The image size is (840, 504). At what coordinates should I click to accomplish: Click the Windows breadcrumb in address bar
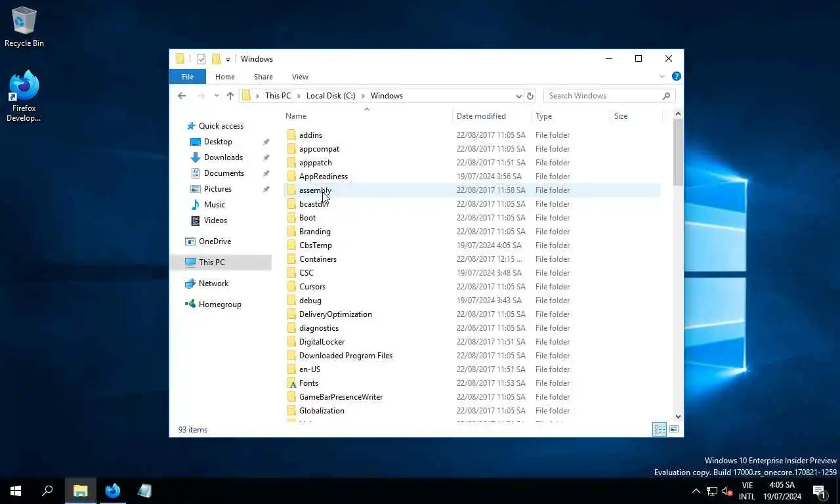point(387,96)
